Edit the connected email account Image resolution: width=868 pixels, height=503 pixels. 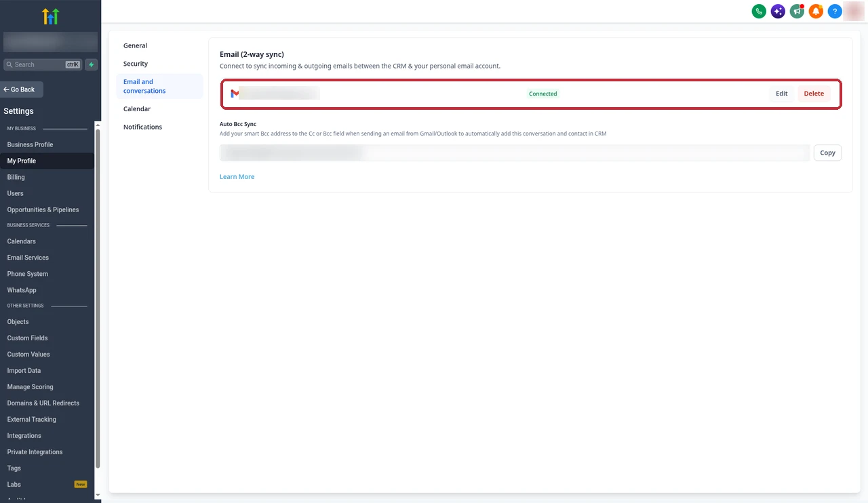[782, 94]
